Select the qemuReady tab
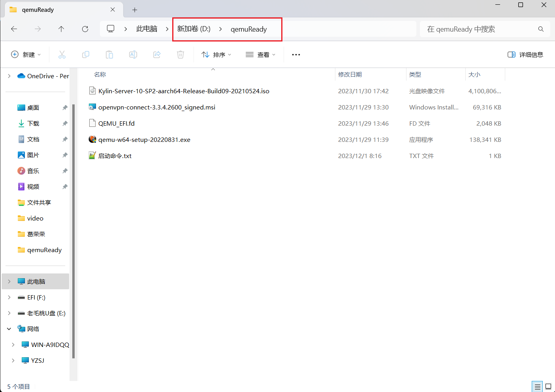Image resolution: width=555 pixels, height=392 pixels. coord(63,10)
